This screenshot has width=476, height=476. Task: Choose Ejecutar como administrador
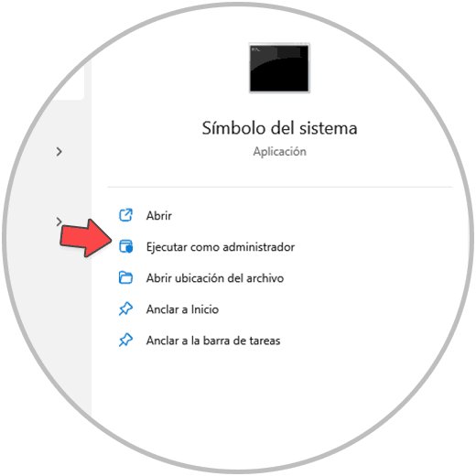221,247
